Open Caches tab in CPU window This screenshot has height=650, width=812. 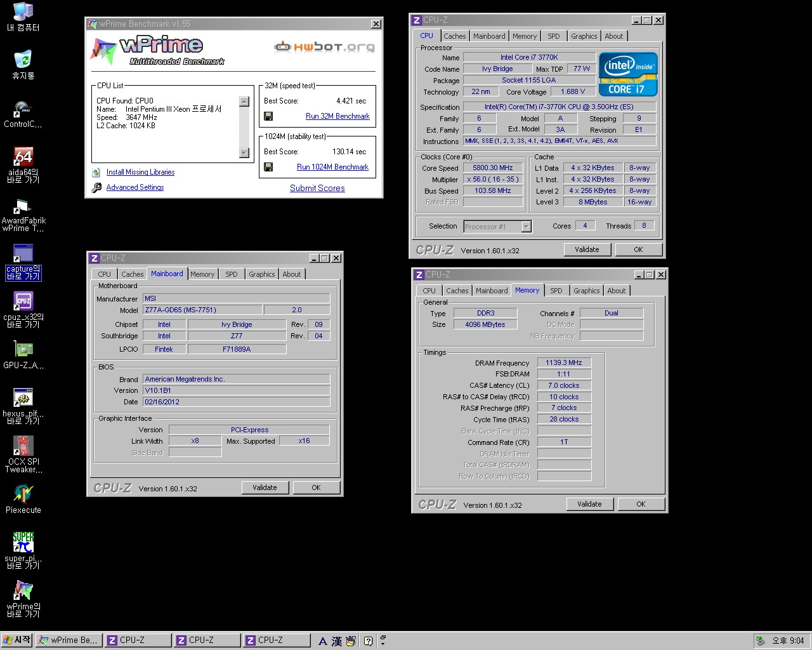point(455,36)
